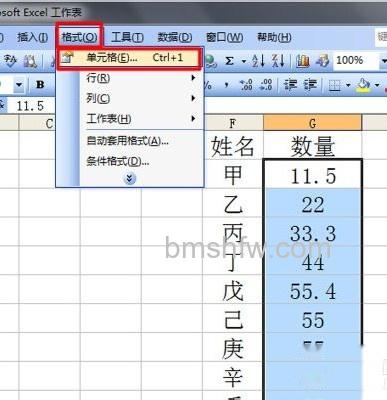Select 条件格式(D)... menu entry
Screen dimensions: 387x400
(130, 162)
